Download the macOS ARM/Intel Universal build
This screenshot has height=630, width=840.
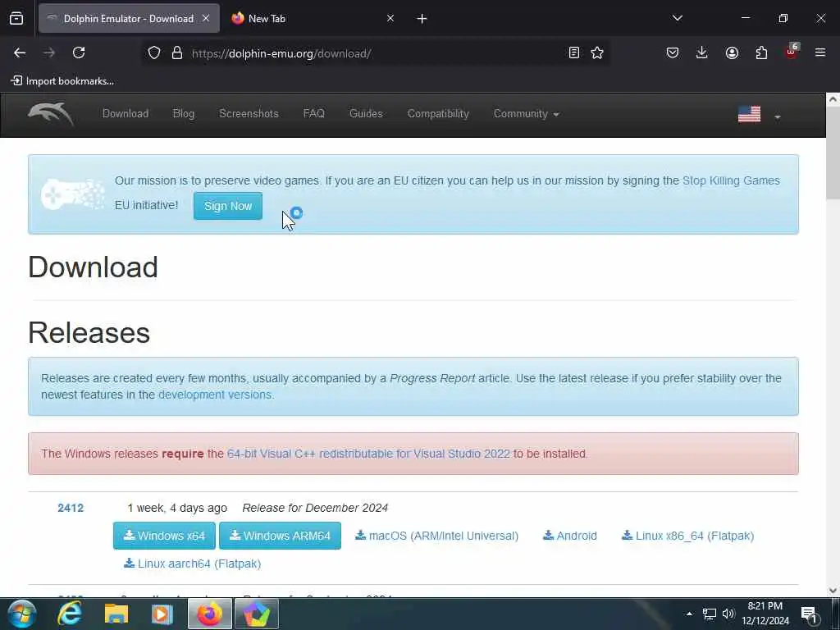[x=437, y=536]
